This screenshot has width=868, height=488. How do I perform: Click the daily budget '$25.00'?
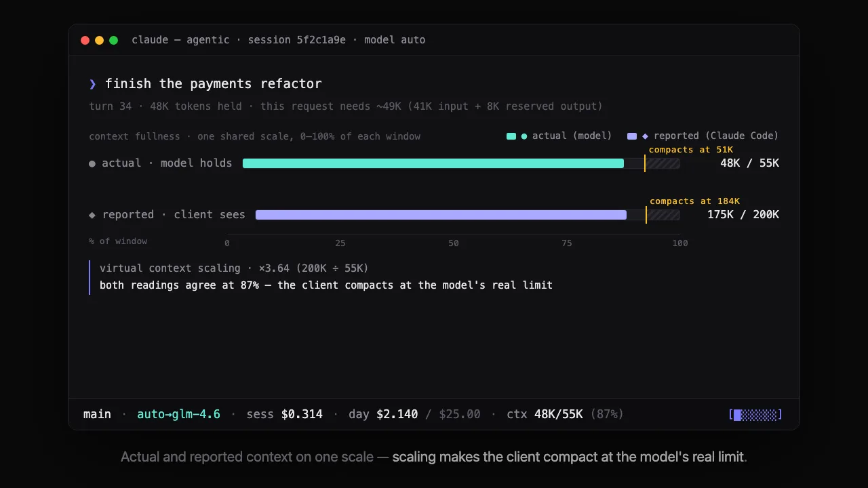(460, 414)
